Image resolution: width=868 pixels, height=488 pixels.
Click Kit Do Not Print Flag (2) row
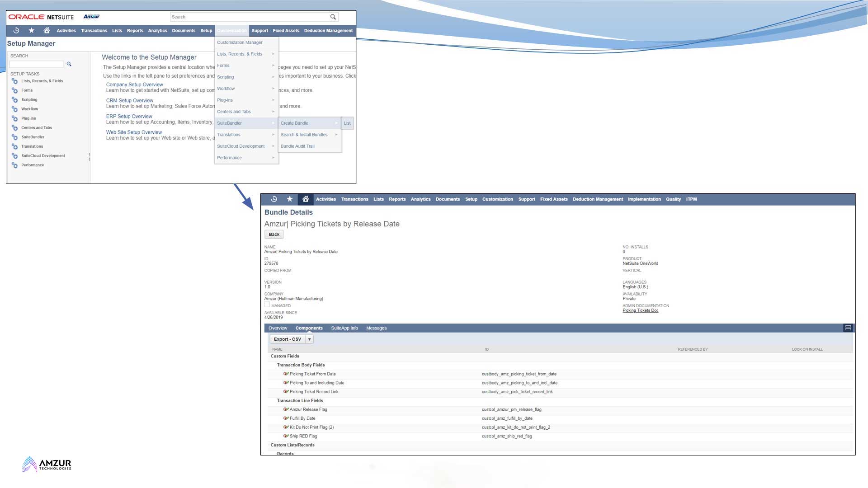coord(561,427)
